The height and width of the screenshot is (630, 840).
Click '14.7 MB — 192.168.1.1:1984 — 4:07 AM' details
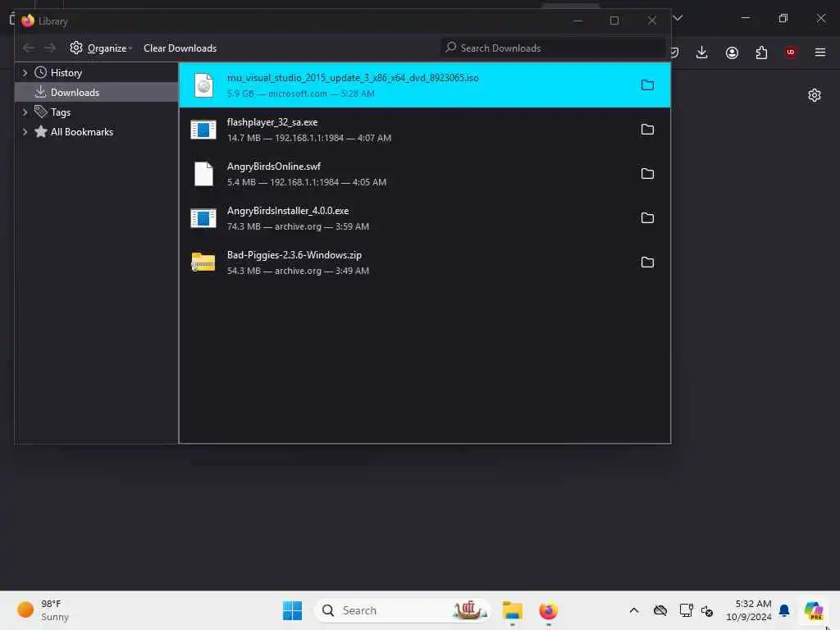tap(309, 138)
